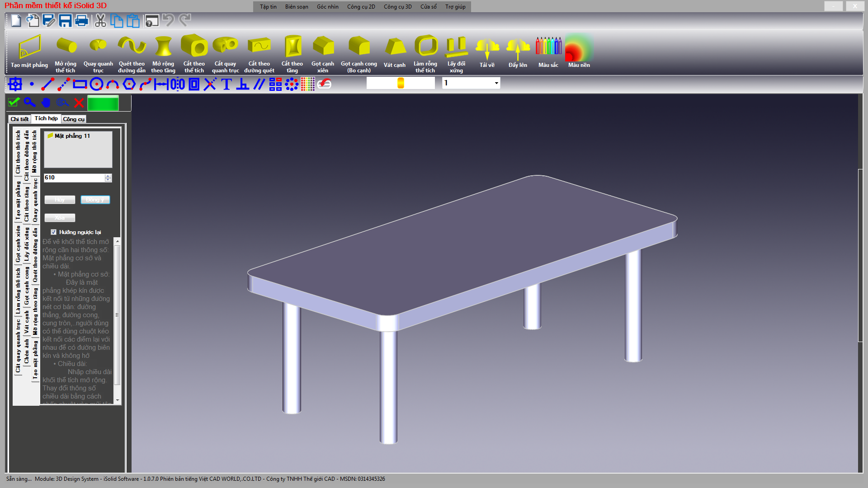Click the save floppy disk icon
The image size is (868, 488).
click(65, 20)
